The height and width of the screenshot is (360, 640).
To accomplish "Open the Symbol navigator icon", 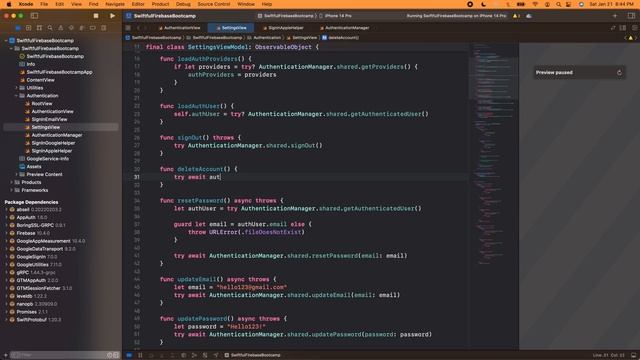I will point(39,28).
